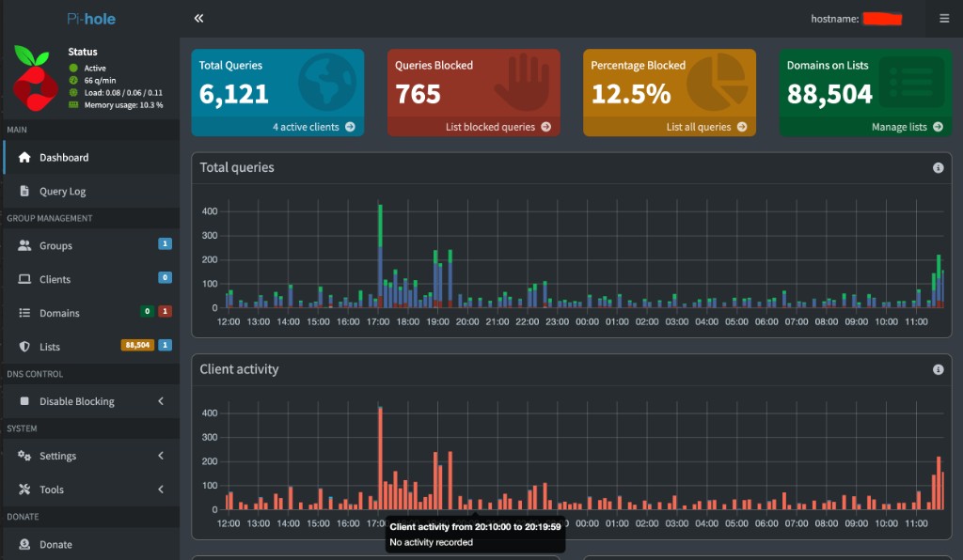
Task: Click green Active status indicator
Action: coord(73,68)
